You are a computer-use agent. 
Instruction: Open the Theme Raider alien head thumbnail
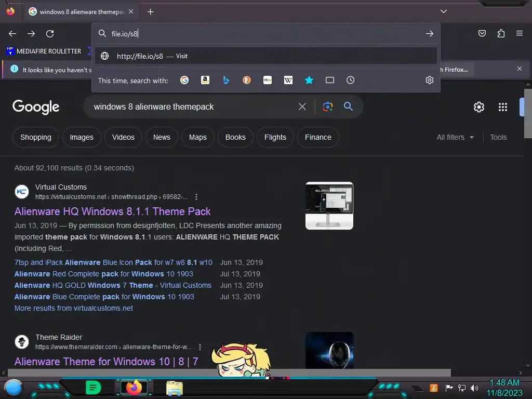pyautogui.click(x=329, y=350)
